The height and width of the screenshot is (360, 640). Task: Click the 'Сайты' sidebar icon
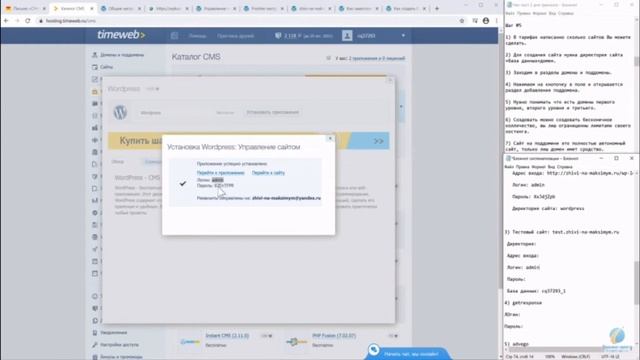point(95,67)
